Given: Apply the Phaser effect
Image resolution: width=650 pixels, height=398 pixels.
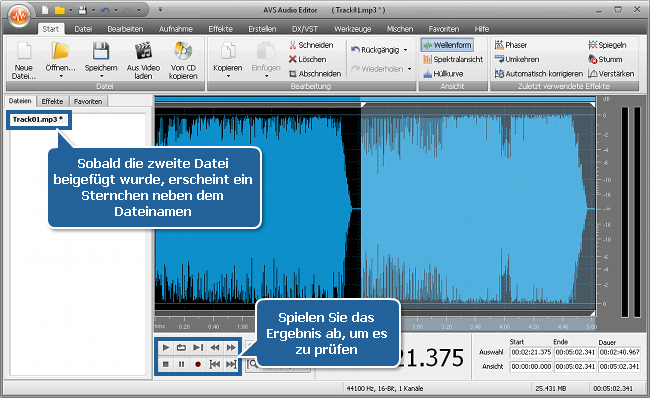Looking at the screenshot, I should tap(511, 45).
